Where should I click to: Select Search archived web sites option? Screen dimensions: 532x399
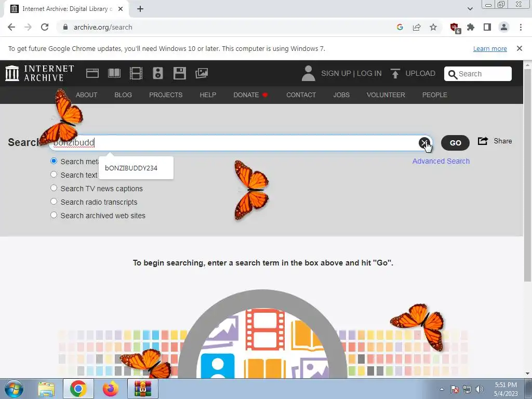point(54,215)
